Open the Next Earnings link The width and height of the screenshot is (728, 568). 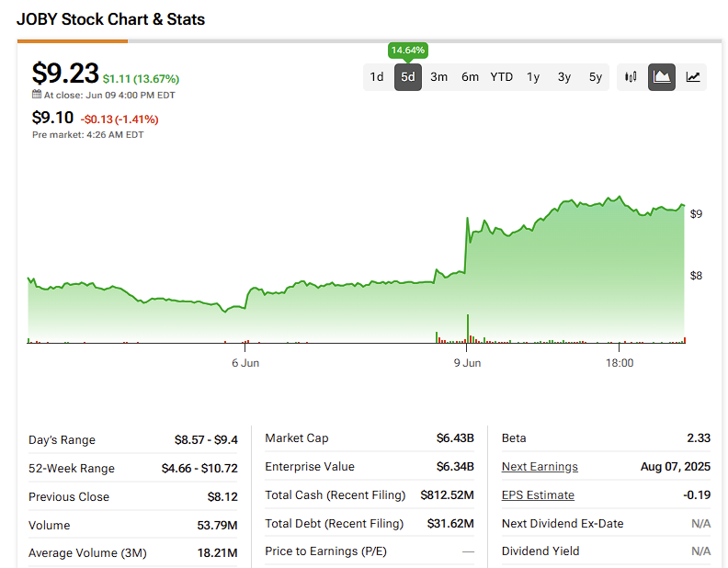[540, 467]
